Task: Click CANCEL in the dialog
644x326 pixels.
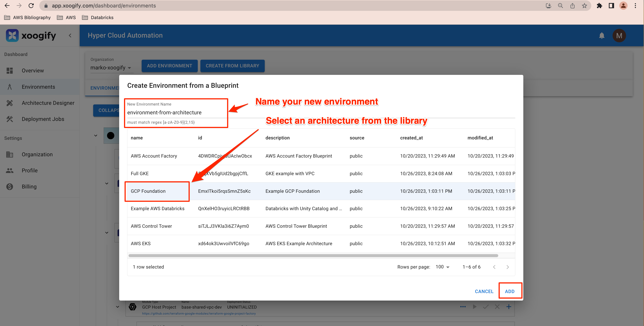Action: (x=484, y=291)
